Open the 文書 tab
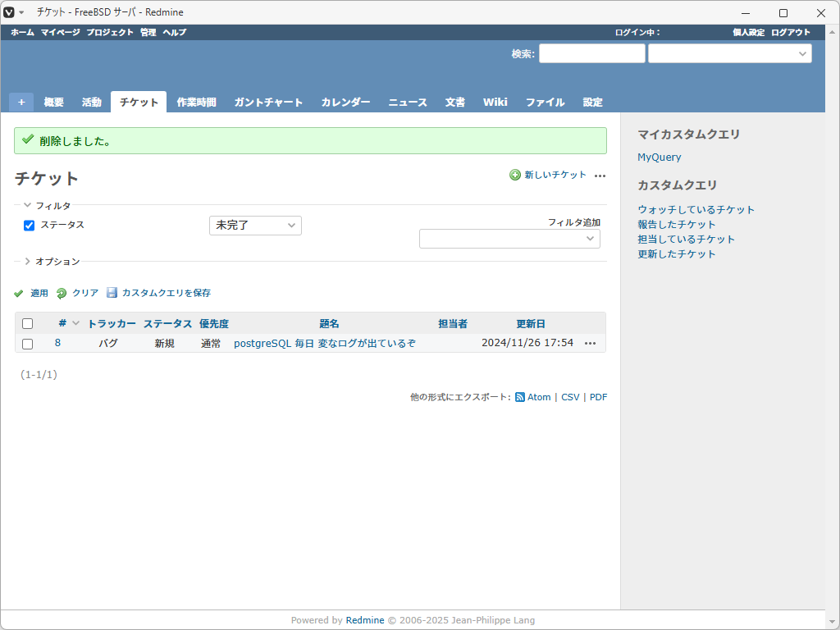840x630 pixels. point(454,102)
